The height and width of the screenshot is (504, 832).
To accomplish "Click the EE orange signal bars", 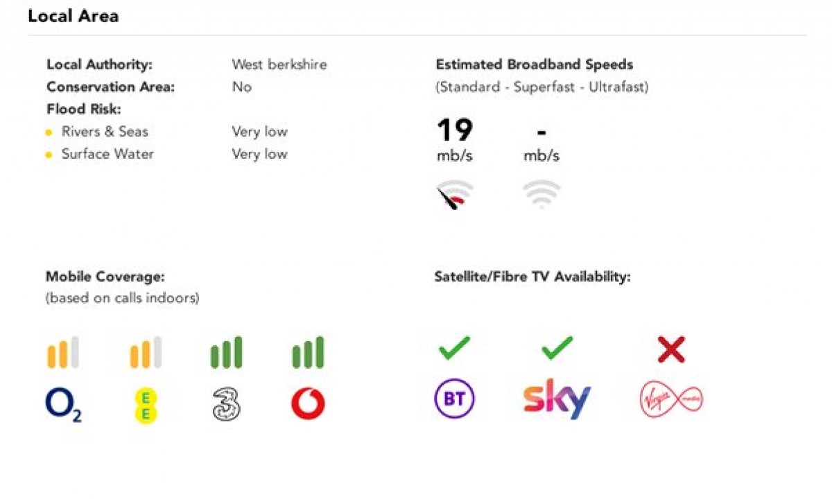I will click(146, 352).
